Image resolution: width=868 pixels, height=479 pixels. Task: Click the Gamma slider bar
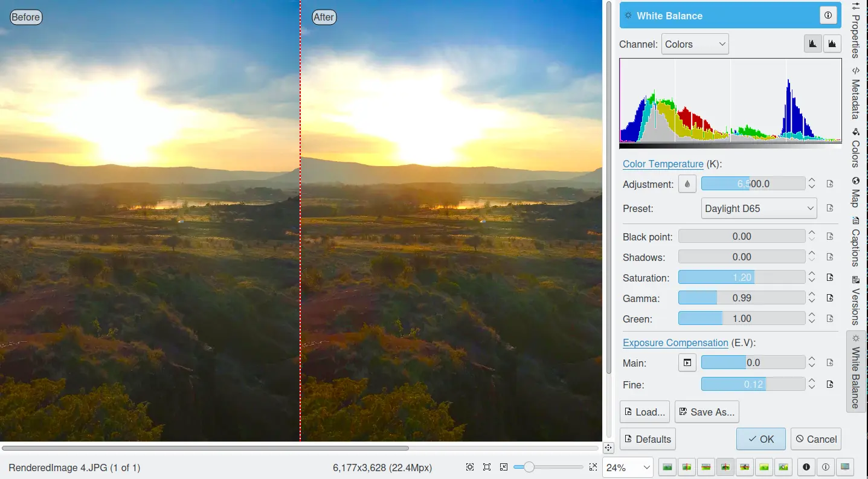point(741,298)
